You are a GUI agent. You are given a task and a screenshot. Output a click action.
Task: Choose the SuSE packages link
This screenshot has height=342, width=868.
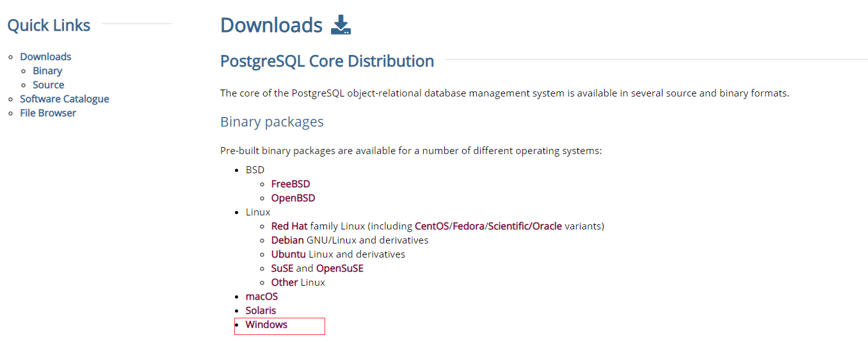coord(282,268)
